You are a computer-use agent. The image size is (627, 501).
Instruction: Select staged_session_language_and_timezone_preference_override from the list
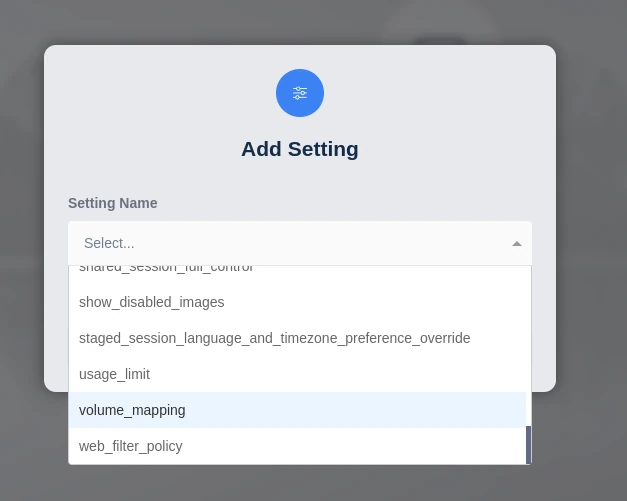coord(274,338)
